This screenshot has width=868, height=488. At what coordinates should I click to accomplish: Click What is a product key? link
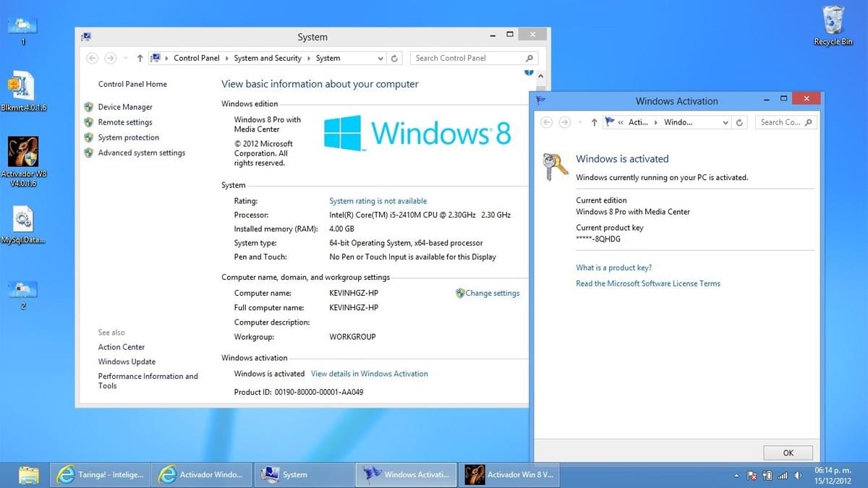pos(614,267)
